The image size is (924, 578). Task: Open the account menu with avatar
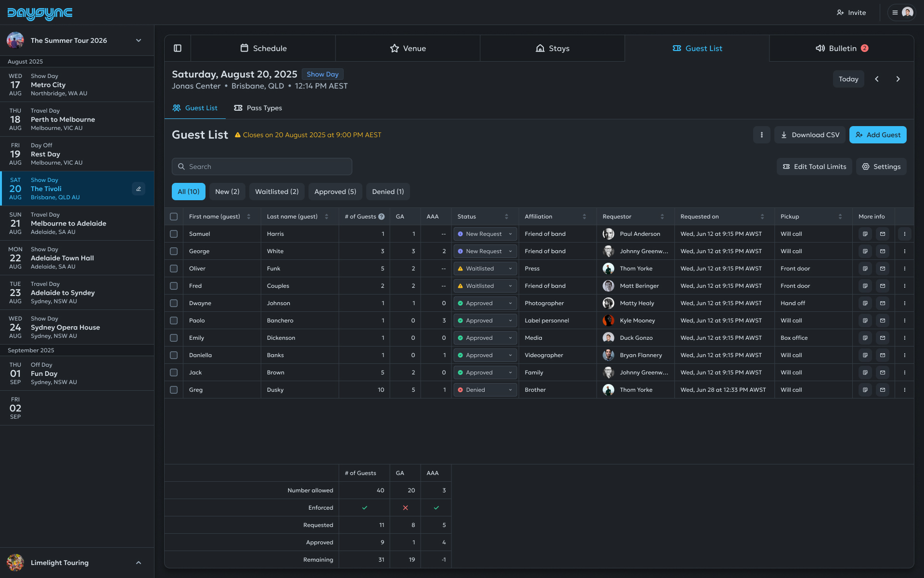(x=902, y=12)
